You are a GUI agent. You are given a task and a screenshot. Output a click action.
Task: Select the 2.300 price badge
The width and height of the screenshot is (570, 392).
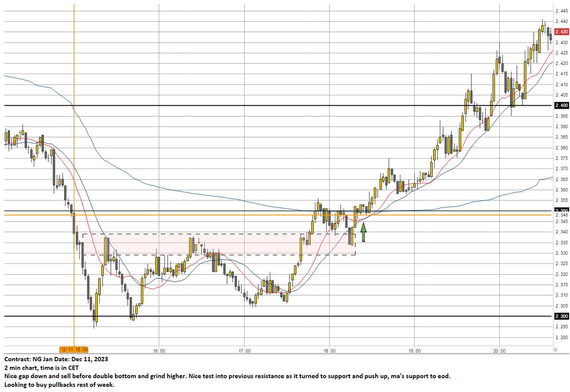point(560,316)
